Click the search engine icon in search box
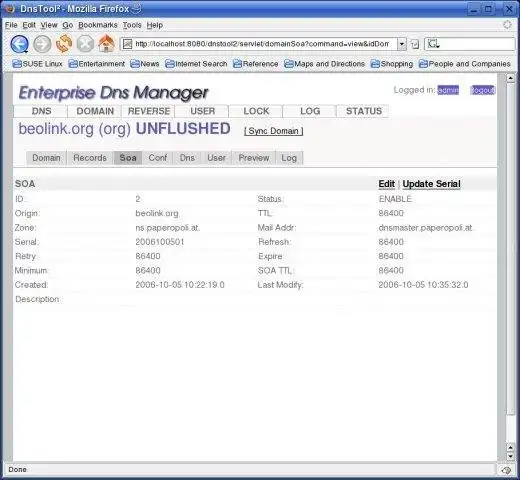This screenshot has width=520, height=480. [x=433, y=44]
